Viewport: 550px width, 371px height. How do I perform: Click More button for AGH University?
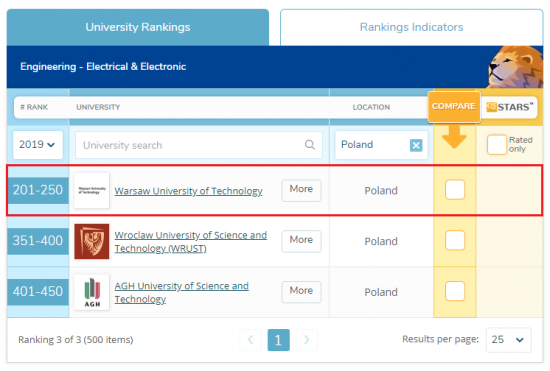301,291
